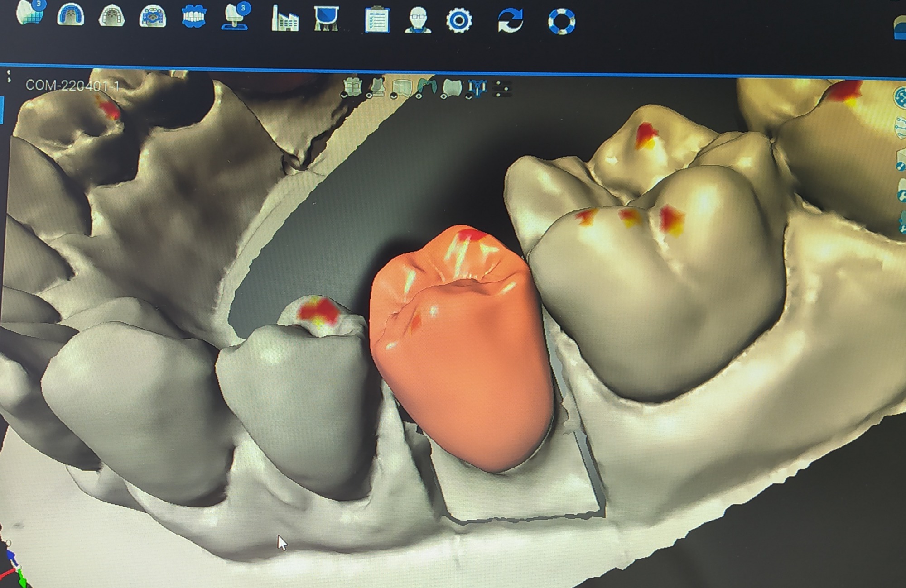Open the visibility sliders options icon
This screenshot has width=906, height=588.
pyautogui.click(x=501, y=88)
